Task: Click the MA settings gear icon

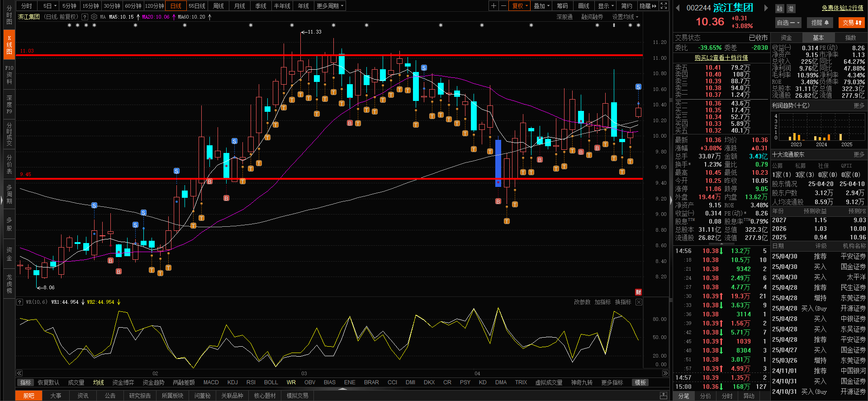Action: 94,17
